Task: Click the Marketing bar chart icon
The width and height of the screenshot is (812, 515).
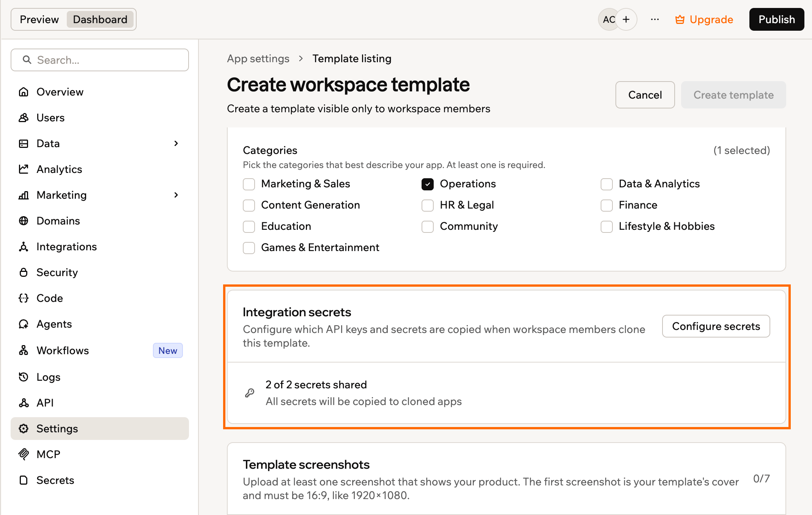Action: [x=24, y=195]
